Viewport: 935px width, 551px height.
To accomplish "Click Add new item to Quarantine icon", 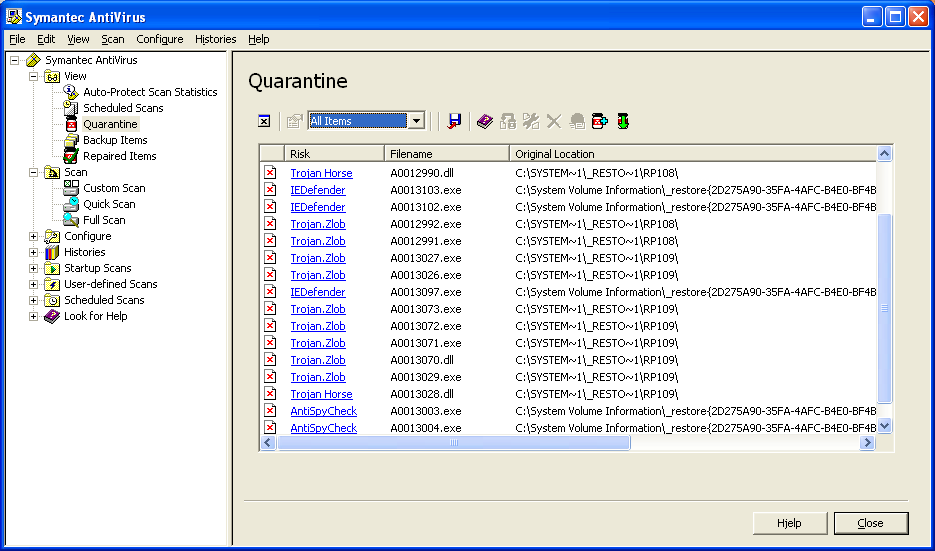I will pyautogui.click(x=599, y=121).
